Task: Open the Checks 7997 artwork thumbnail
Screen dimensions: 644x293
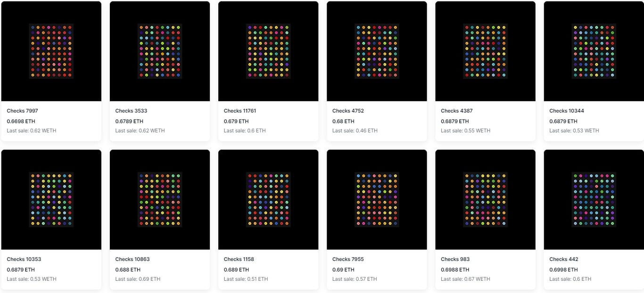Action: [51, 51]
